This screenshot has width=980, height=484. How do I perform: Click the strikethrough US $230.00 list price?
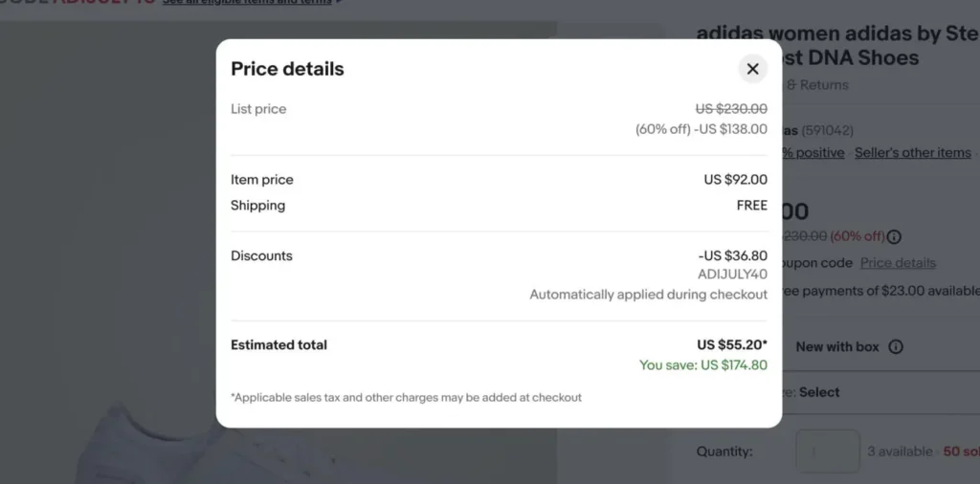pos(731,109)
